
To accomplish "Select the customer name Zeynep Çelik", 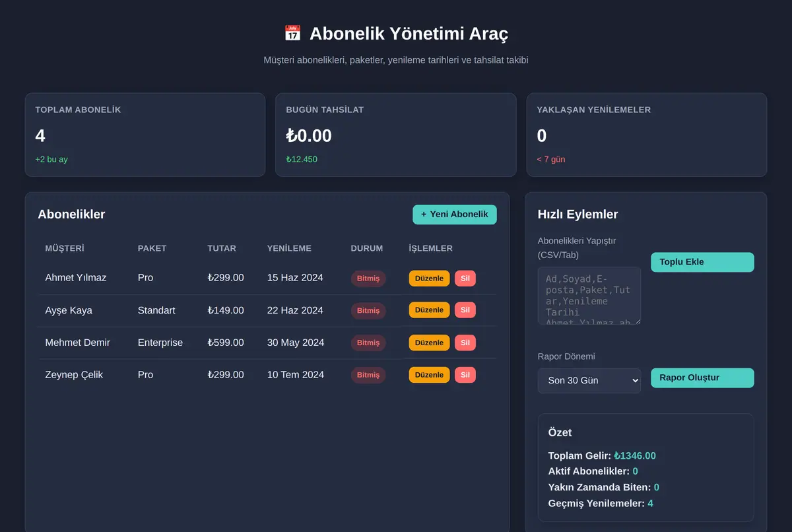I will (x=74, y=375).
